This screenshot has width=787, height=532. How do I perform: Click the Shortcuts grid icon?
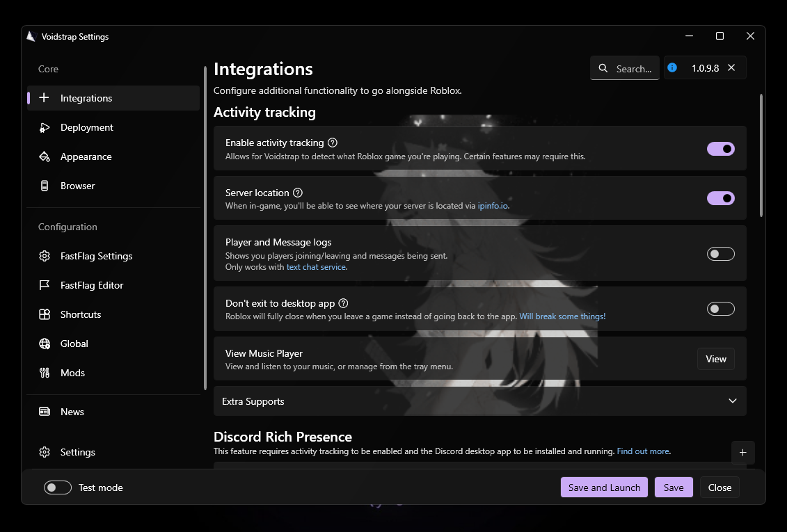click(x=44, y=314)
